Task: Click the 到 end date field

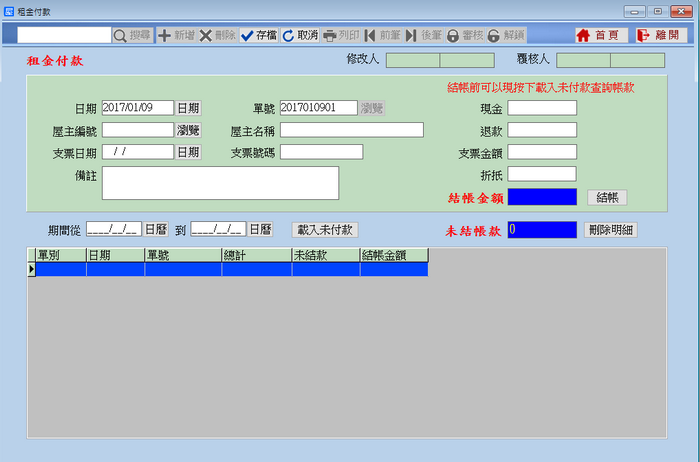Action: click(x=218, y=229)
